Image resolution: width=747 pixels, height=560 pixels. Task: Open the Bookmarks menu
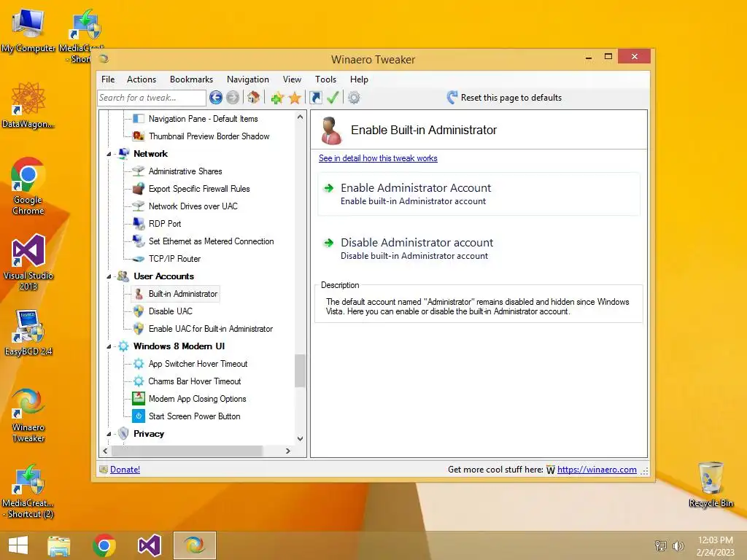tap(192, 79)
